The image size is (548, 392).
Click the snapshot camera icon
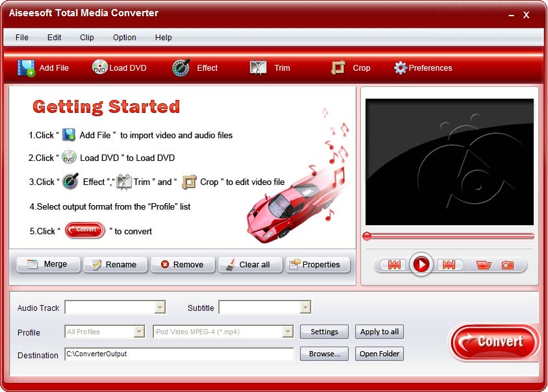[507, 265]
